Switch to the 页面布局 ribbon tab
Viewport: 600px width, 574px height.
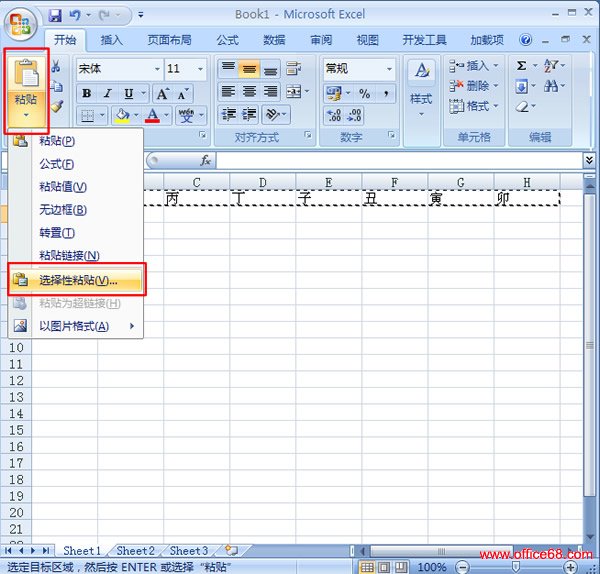(x=171, y=40)
